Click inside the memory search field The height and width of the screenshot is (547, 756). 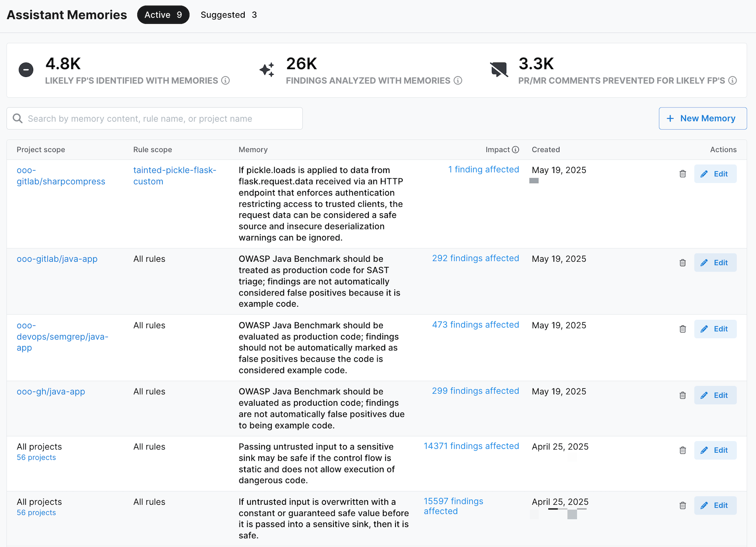coord(159,118)
